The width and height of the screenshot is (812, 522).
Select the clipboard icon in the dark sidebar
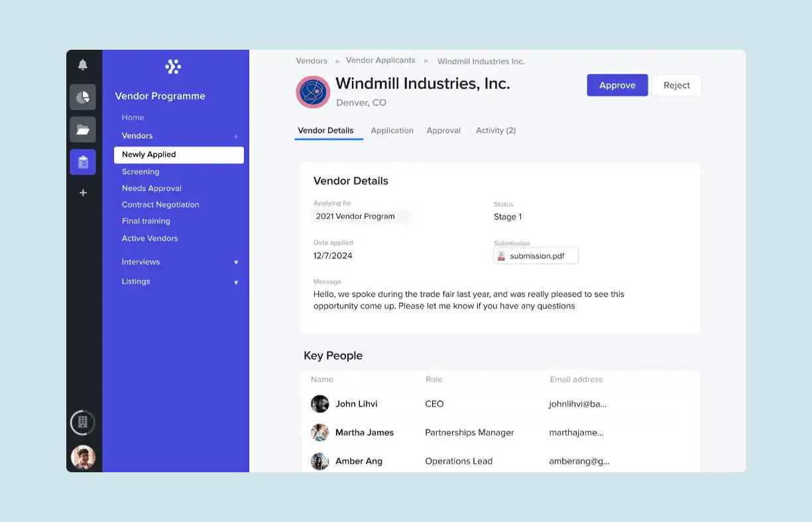tap(83, 162)
